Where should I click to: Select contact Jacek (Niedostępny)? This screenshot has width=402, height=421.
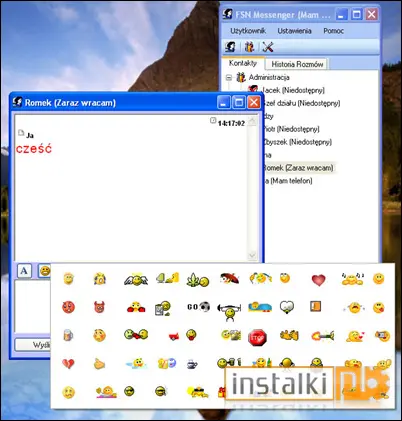pos(293,90)
